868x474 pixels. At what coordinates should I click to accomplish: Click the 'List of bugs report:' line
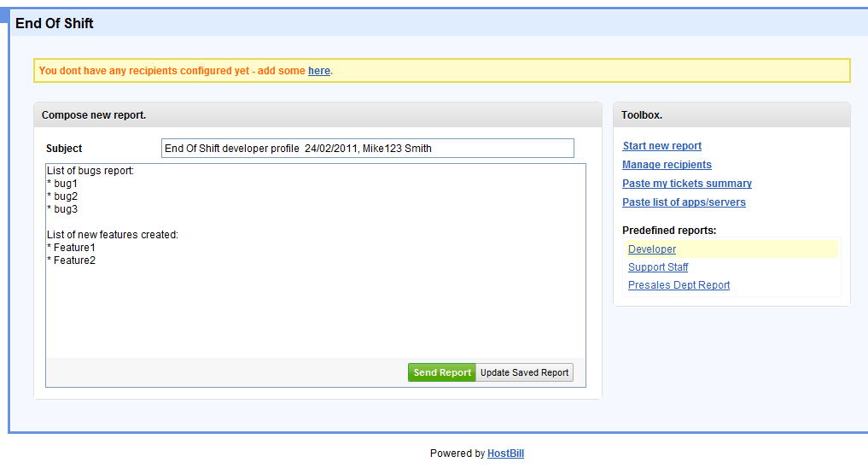[x=90, y=171]
